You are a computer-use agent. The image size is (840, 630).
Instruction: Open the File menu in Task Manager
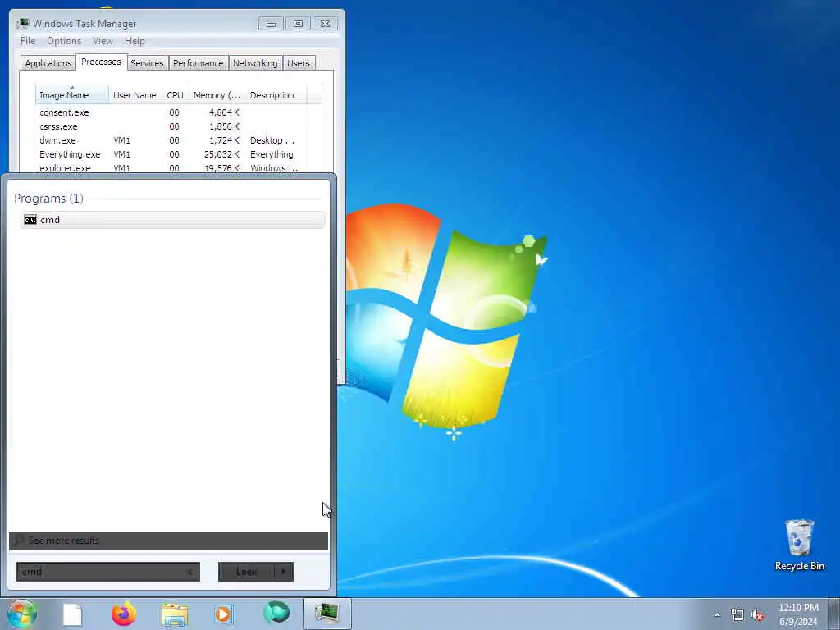(28, 41)
